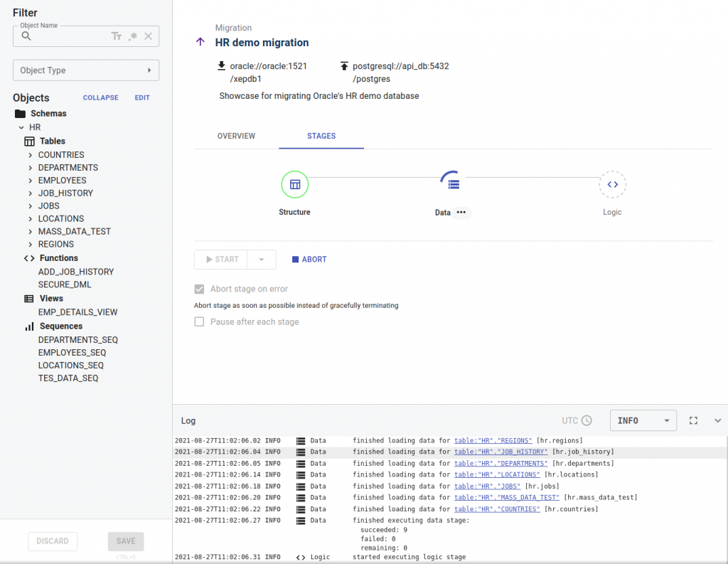The height and width of the screenshot is (564, 728).
Task: Click the SAVE button
Action: click(x=126, y=541)
